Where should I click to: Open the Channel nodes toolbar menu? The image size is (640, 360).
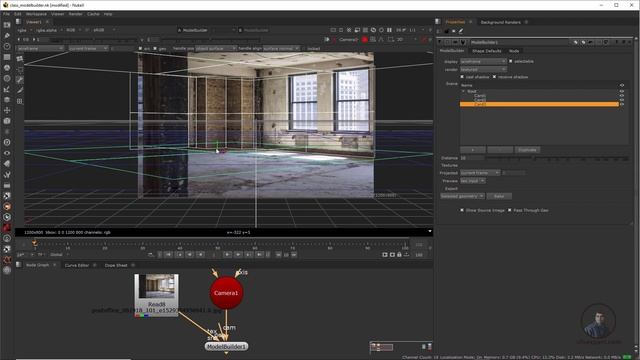point(7,57)
